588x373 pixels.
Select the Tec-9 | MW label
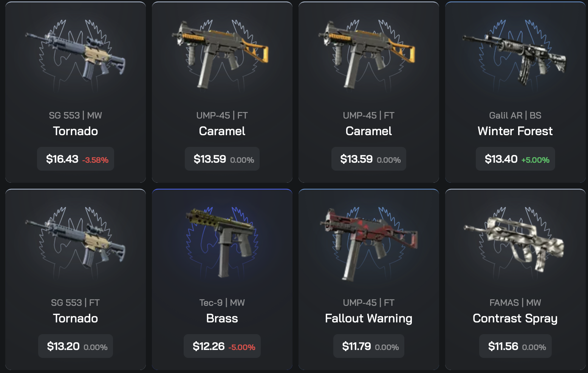click(222, 302)
